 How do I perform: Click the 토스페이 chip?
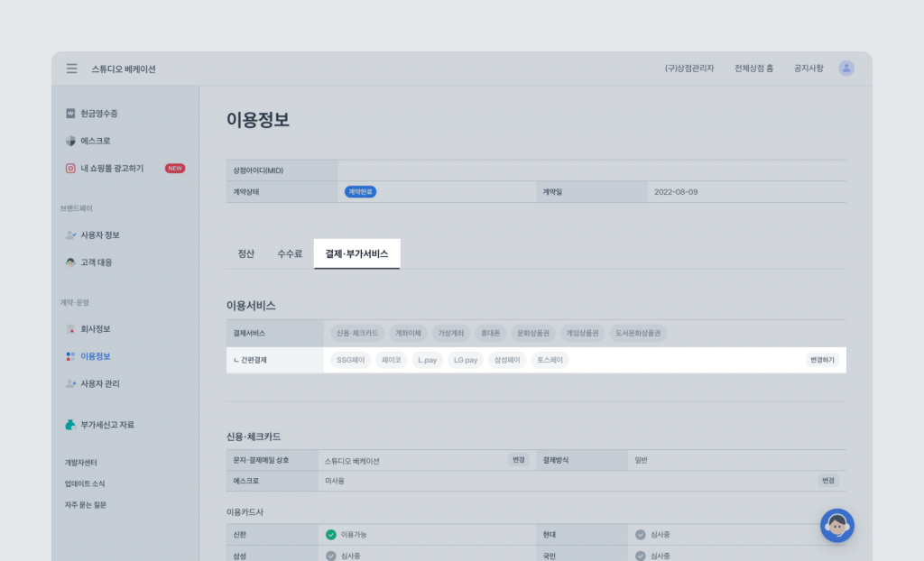[550, 360]
